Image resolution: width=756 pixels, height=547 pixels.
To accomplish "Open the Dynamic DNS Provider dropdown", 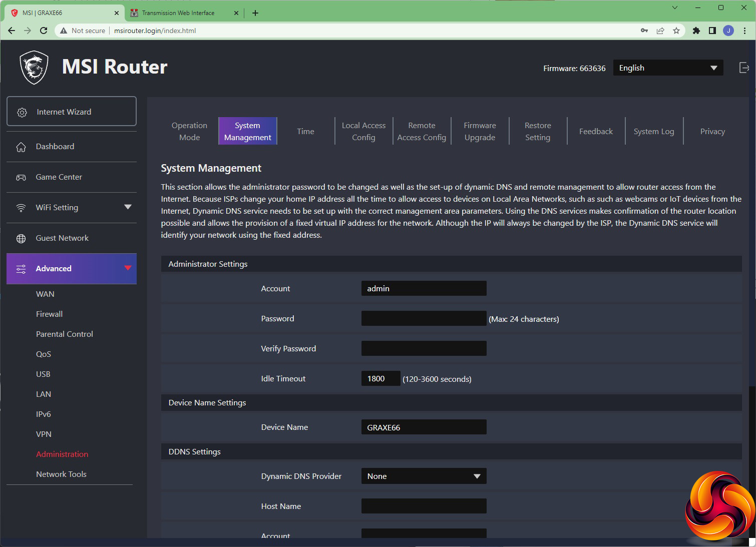I will pos(424,476).
